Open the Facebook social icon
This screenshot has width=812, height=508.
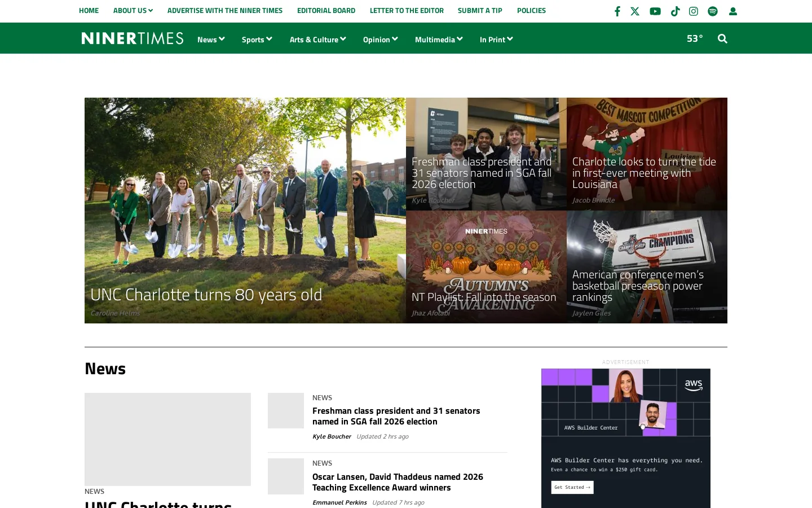pos(617,11)
